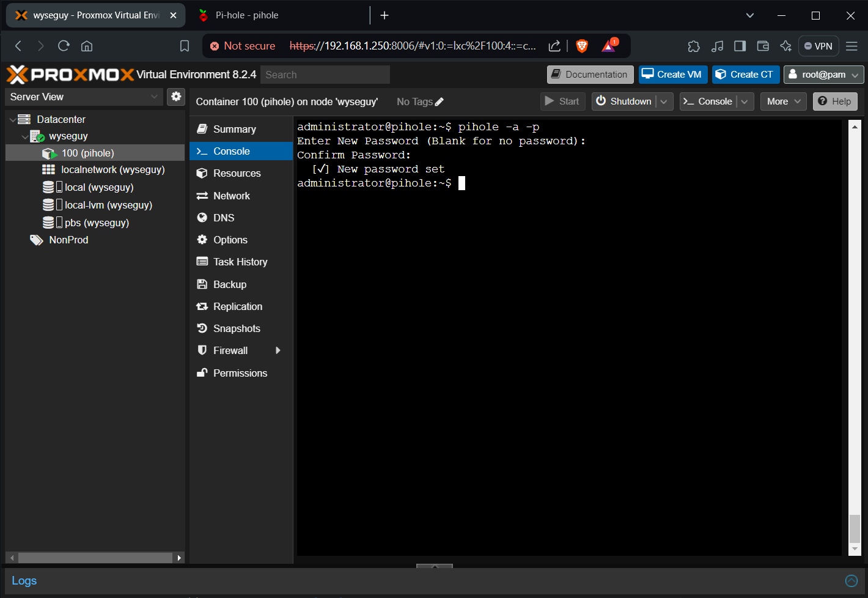The width and height of the screenshot is (868, 598).
Task: Focus the Proxmox Search field
Action: [325, 75]
